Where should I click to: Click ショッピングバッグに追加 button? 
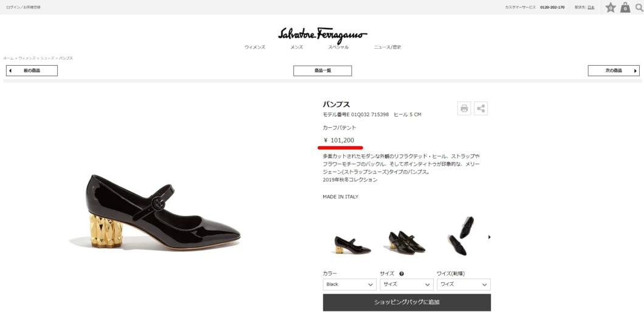(x=407, y=302)
